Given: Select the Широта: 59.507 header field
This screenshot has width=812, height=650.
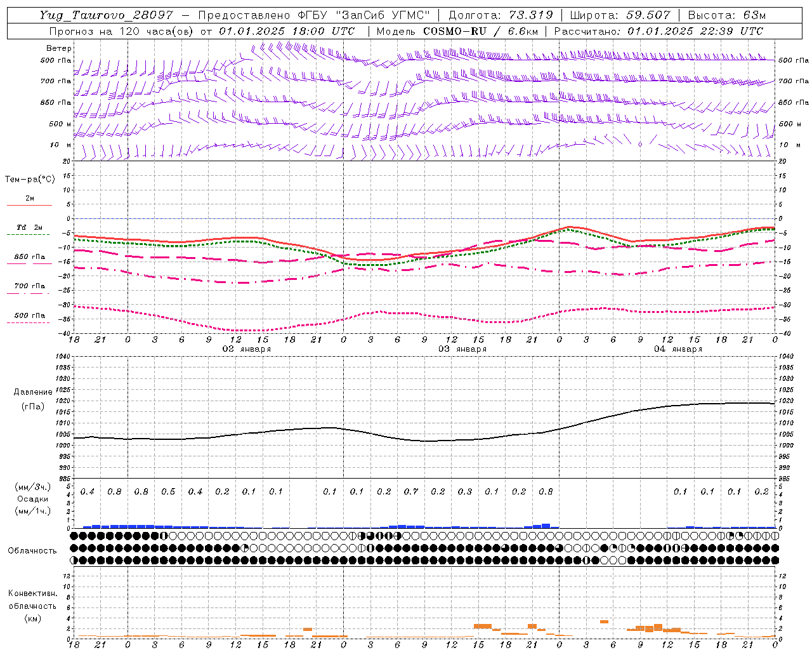Looking at the screenshot, I should [x=621, y=15].
